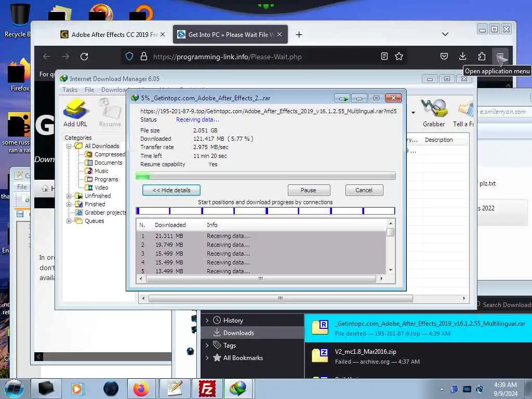Expand the Finished category

pos(69,204)
